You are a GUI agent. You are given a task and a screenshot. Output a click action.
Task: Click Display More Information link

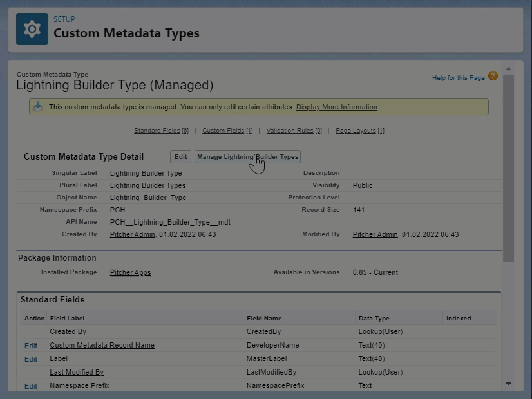pyautogui.click(x=336, y=107)
